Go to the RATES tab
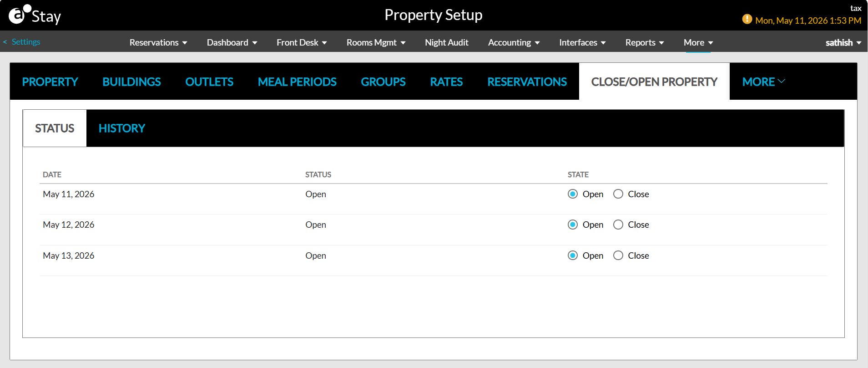Viewport: 868px width, 368px height. tap(446, 82)
